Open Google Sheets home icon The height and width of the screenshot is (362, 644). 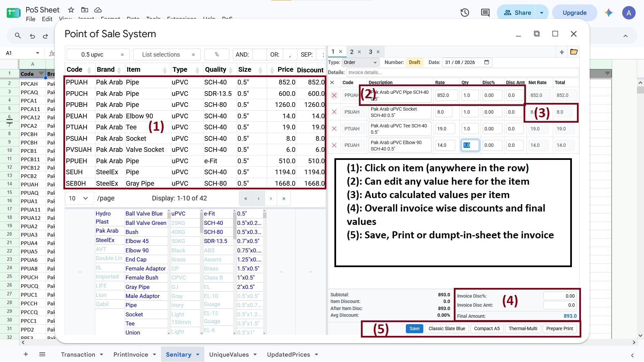point(13,13)
